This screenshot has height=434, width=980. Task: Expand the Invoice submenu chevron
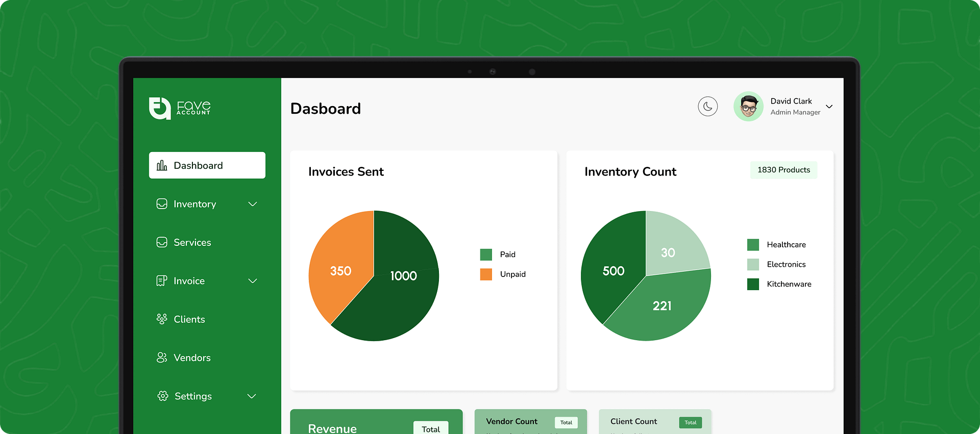point(252,281)
